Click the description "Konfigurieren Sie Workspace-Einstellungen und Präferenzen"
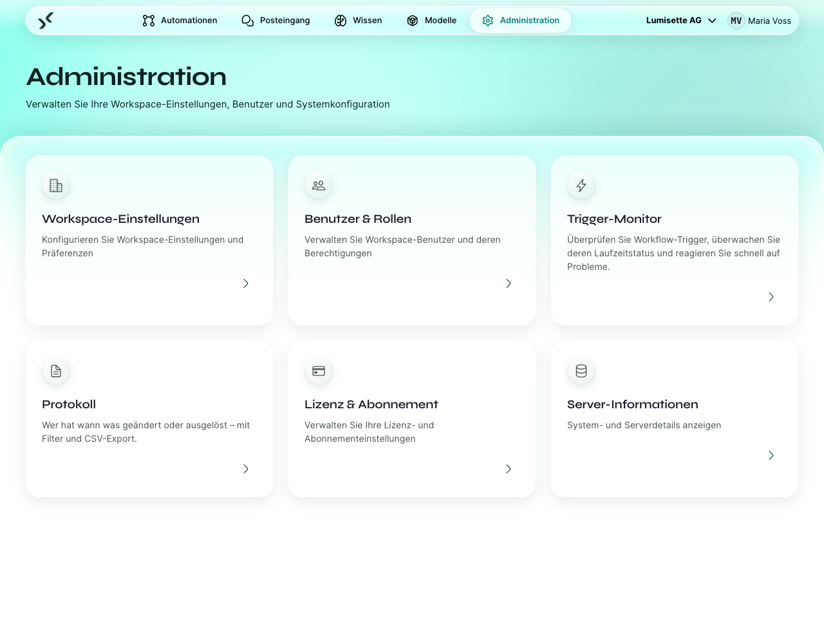 point(143,247)
